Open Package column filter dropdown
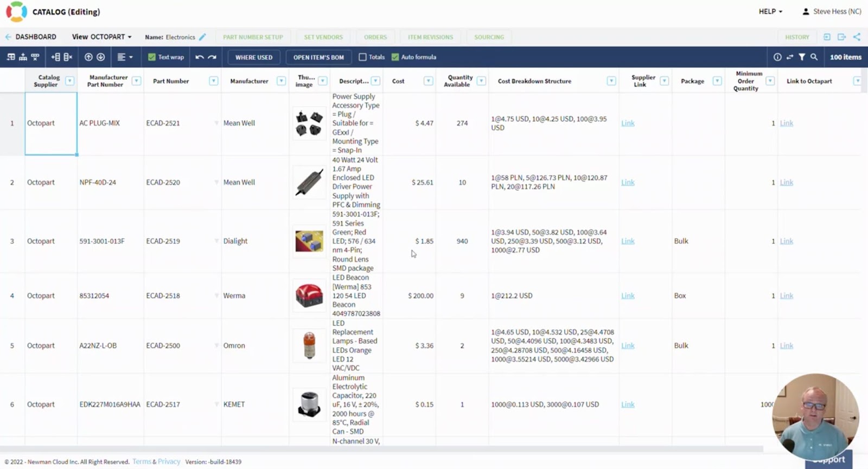 pos(717,81)
